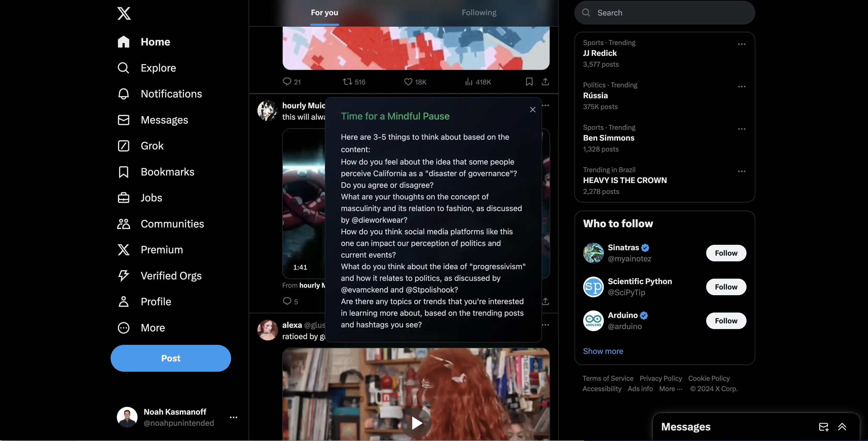The width and height of the screenshot is (868, 441).
Task: Click the X logo icon
Action: (x=124, y=13)
